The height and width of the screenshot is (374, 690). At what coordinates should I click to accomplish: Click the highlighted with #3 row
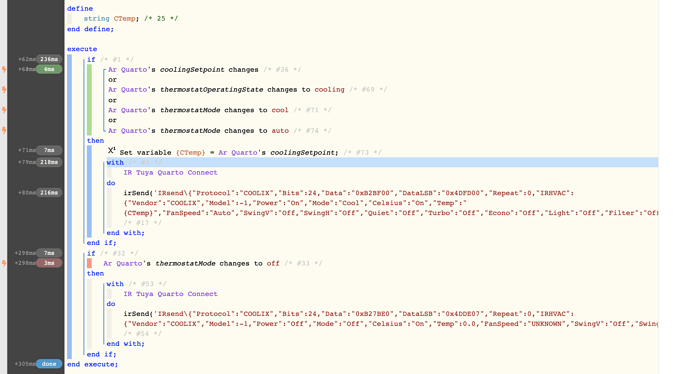click(x=382, y=162)
